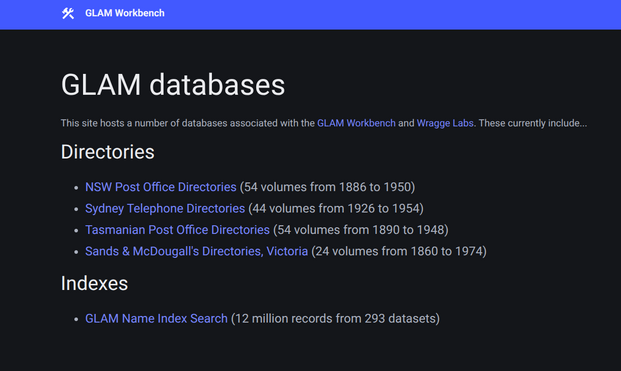Click the 'These currently include...' sentence ending
Image resolution: width=621 pixels, height=371 pixels.
point(533,123)
